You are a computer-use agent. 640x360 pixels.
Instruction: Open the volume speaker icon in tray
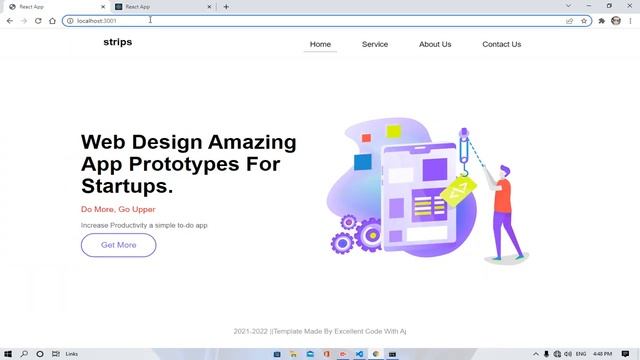(x=568, y=354)
